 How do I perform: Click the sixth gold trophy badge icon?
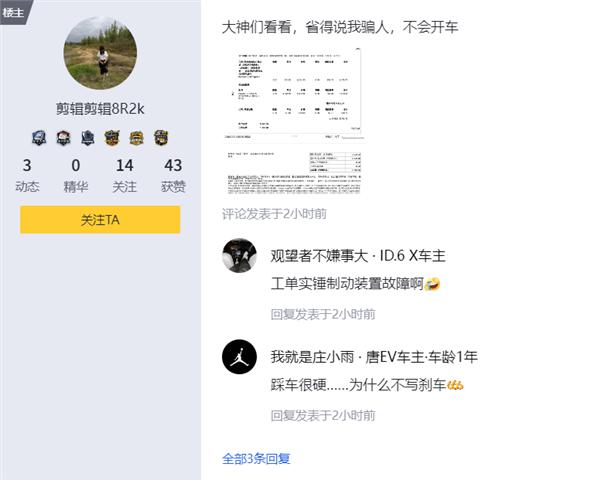[161, 138]
